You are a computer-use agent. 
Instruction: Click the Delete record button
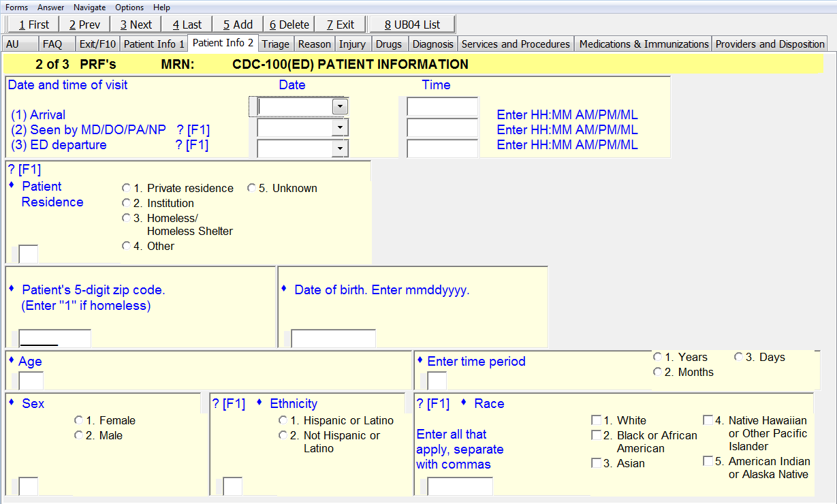(x=289, y=25)
